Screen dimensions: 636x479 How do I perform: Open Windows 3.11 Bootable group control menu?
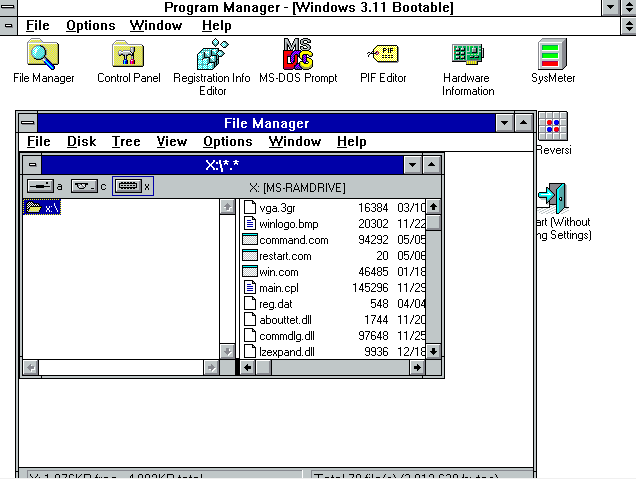pos(9,26)
